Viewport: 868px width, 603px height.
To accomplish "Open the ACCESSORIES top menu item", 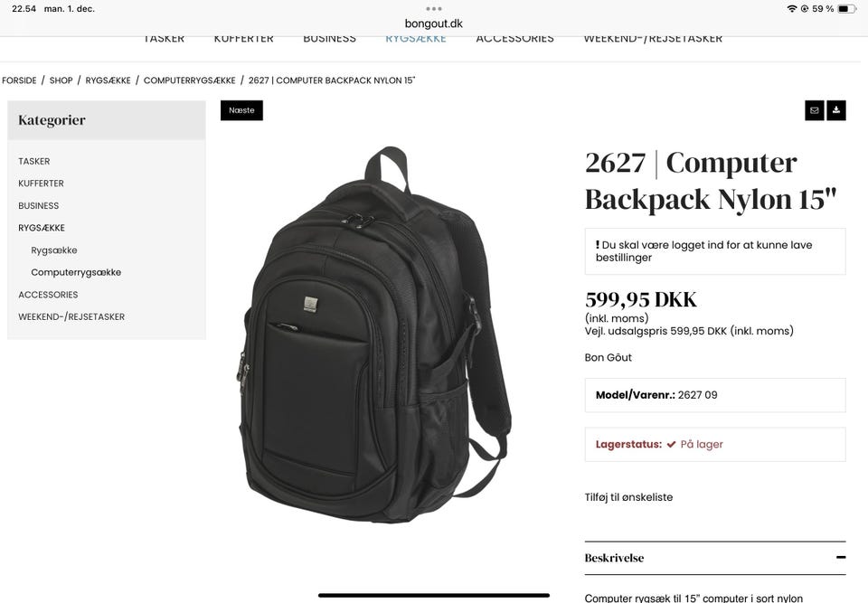I will click(514, 39).
